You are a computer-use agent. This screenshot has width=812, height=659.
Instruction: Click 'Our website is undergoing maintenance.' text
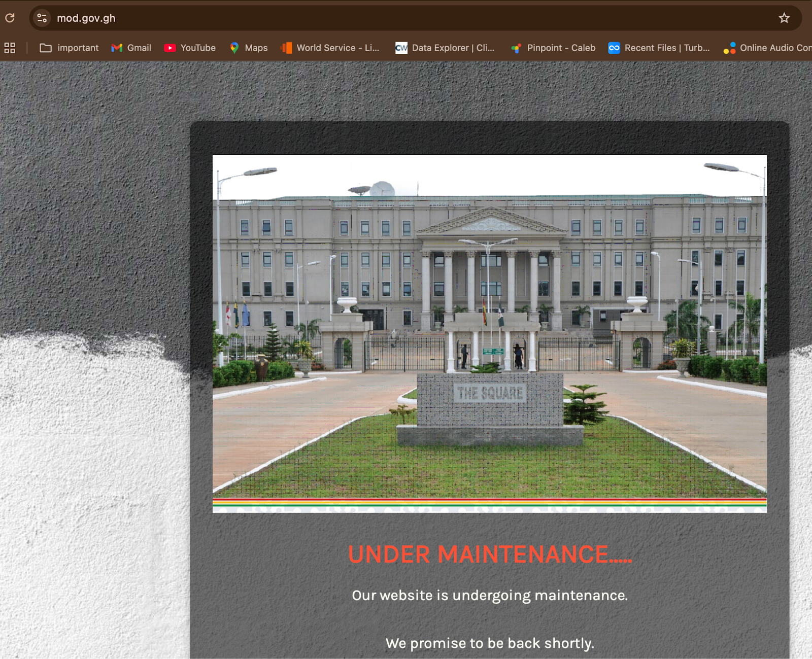tap(490, 595)
